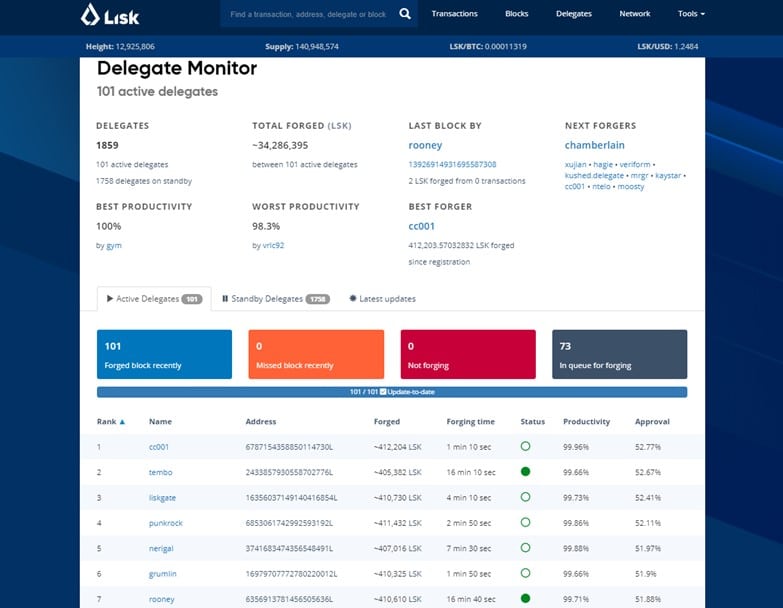The image size is (783, 608).
Task: Click the status circle for punkrock
Action: [525, 523]
